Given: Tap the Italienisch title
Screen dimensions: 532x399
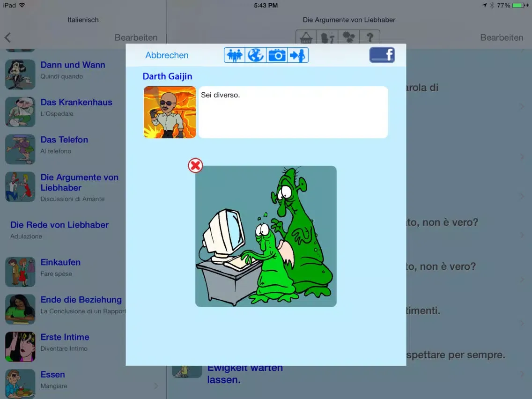Looking at the screenshot, I should [x=83, y=20].
